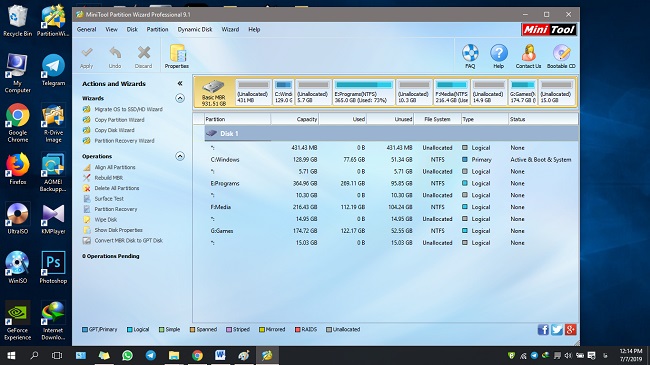Open the View menu
The width and height of the screenshot is (650, 365).
111,29
